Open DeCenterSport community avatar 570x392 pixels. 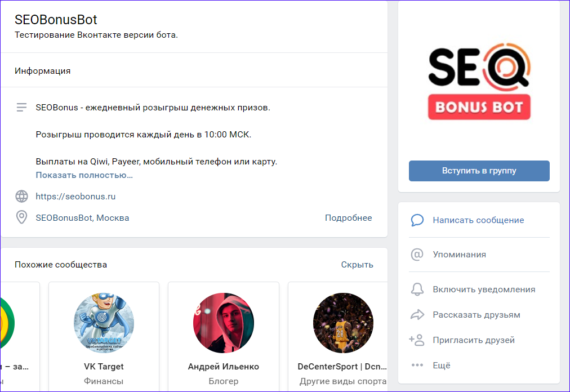[x=343, y=323]
